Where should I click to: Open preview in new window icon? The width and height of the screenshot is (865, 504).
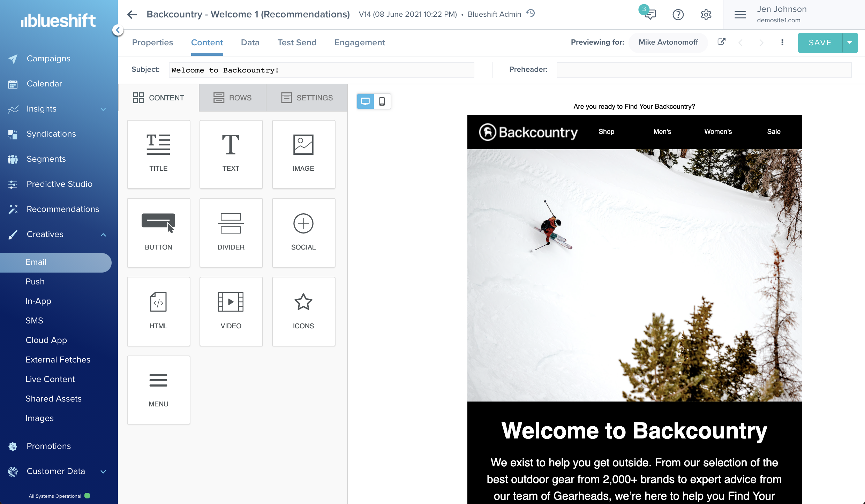(721, 42)
